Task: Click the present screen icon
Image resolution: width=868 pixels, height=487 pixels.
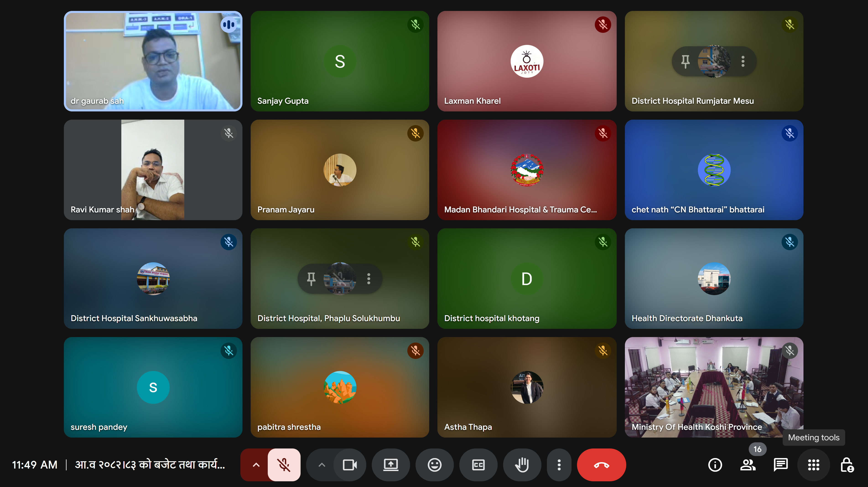Action: tap(390, 465)
